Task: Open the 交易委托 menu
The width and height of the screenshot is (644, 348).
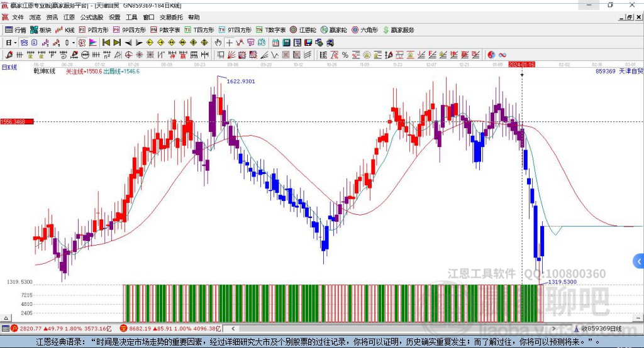Action: 171,17
